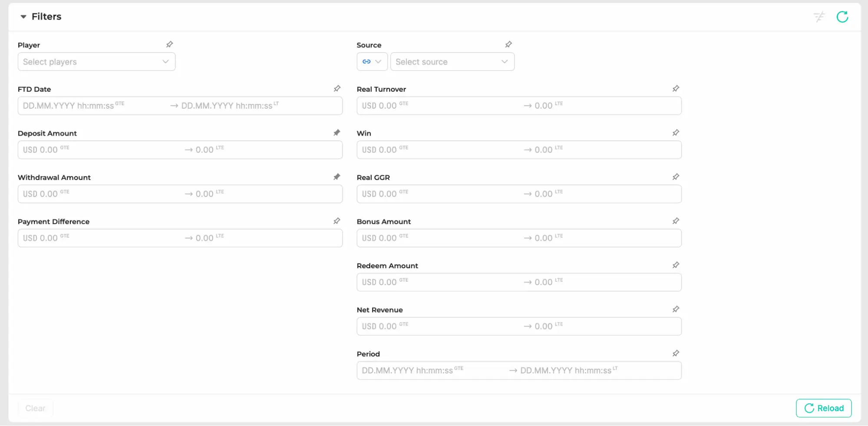The width and height of the screenshot is (868, 426).
Task: Focus the FTD Date start field
Action: point(93,106)
